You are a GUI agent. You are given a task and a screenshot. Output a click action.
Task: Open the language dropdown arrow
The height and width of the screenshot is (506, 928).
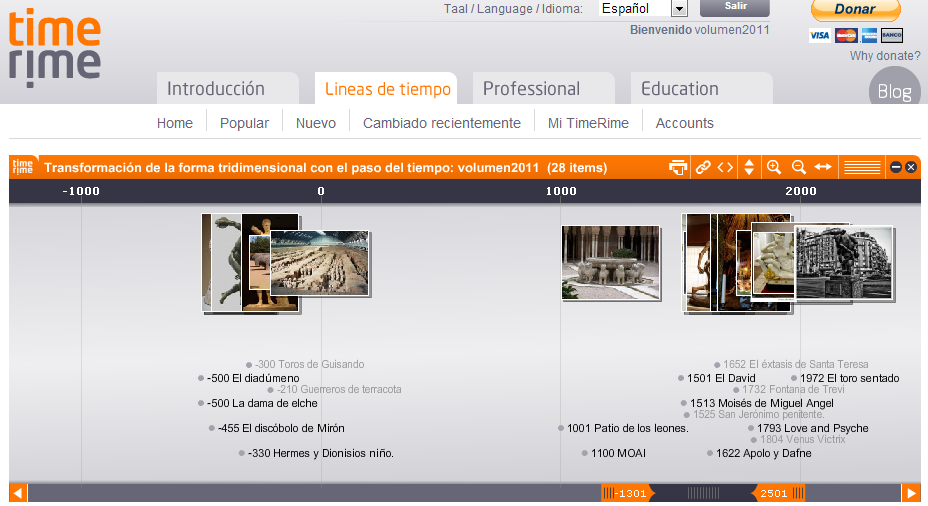tap(679, 9)
